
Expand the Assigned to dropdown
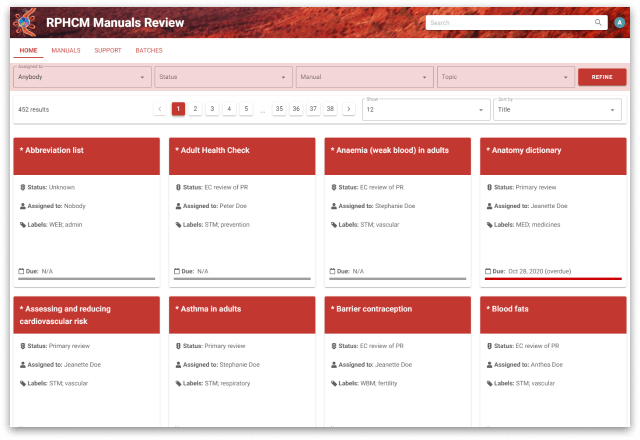(81, 76)
